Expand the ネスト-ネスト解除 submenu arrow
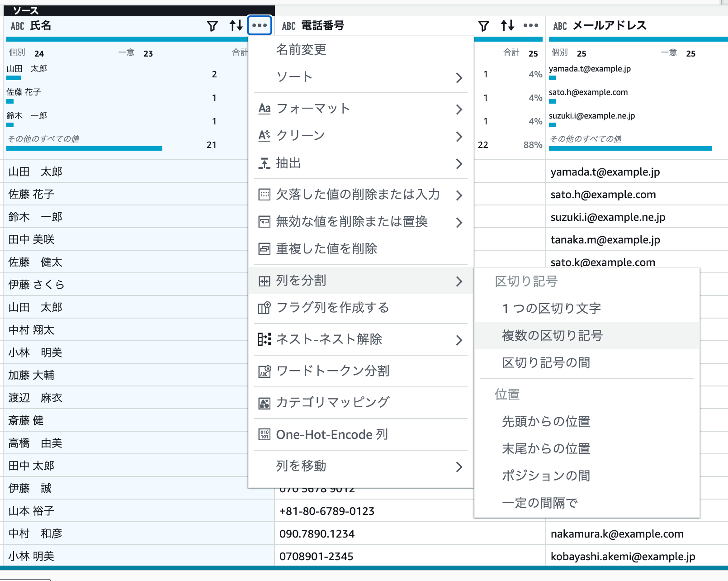The height and width of the screenshot is (581, 728). (459, 340)
